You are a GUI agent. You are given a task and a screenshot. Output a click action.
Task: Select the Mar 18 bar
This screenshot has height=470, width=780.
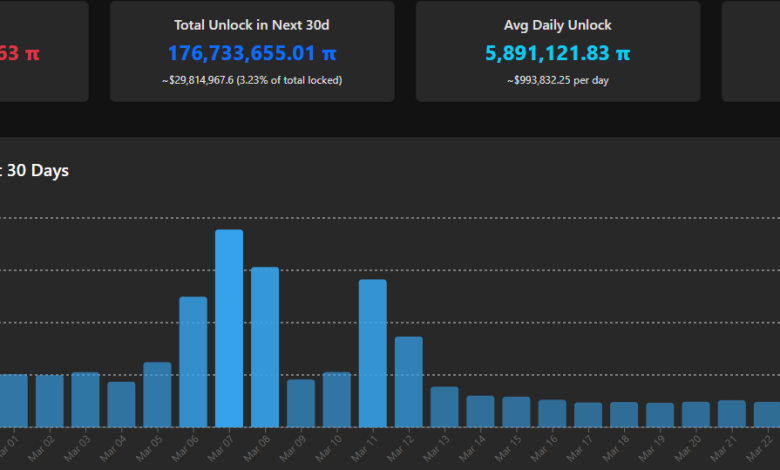[x=624, y=415]
